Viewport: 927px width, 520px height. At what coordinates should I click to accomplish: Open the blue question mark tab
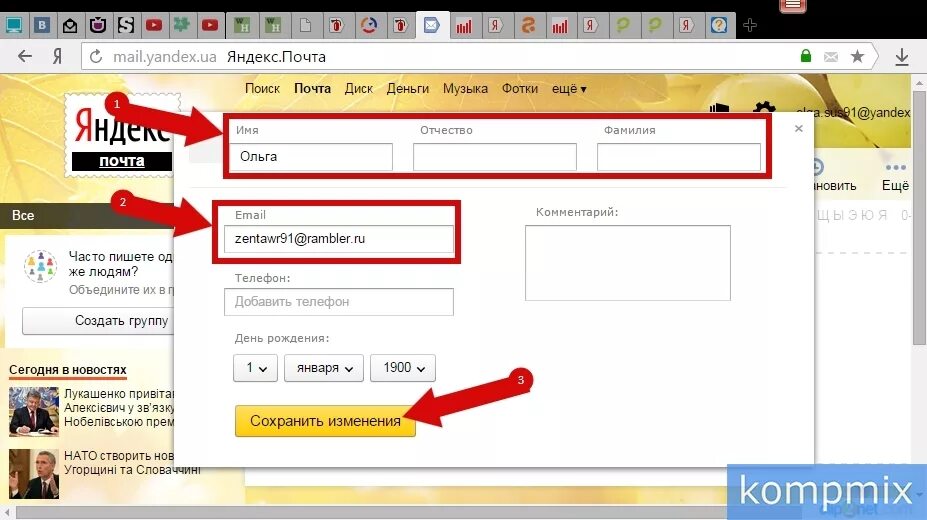(719, 25)
